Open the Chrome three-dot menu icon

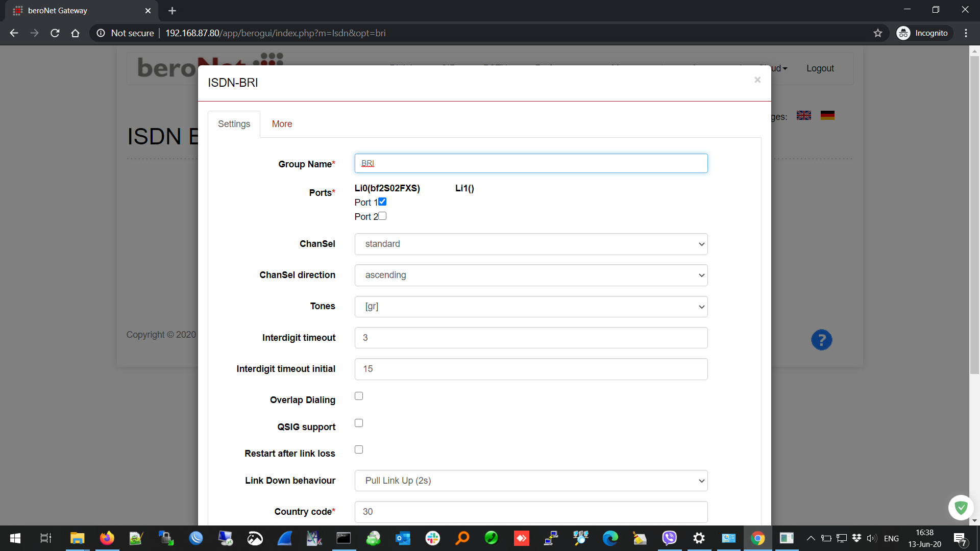point(966,33)
